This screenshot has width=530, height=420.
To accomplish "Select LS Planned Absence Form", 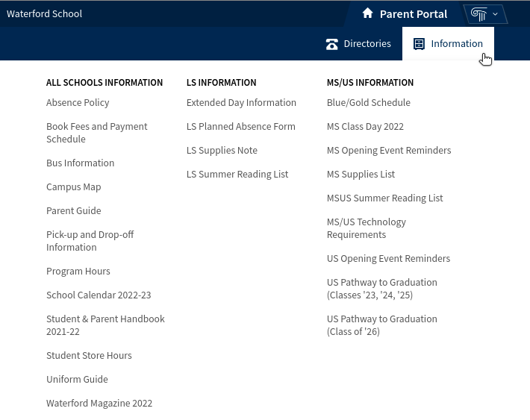I will 240,126.
